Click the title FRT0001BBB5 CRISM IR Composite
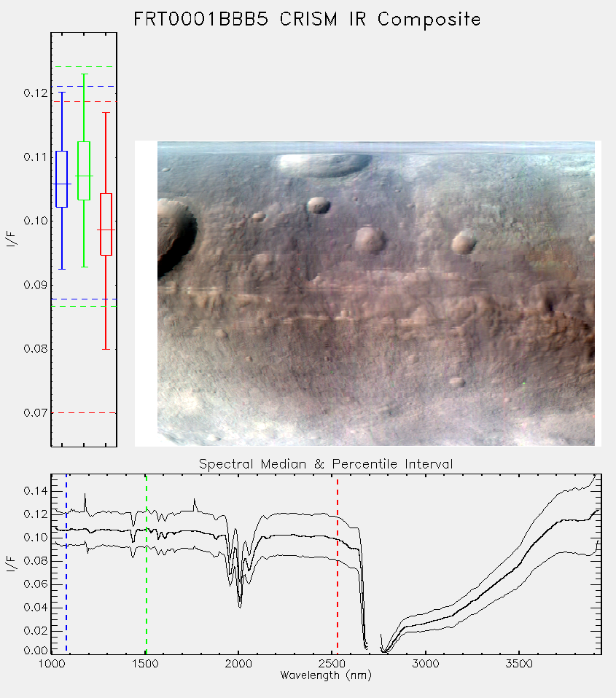Screen dimensions: 616x698 click(307, 19)
